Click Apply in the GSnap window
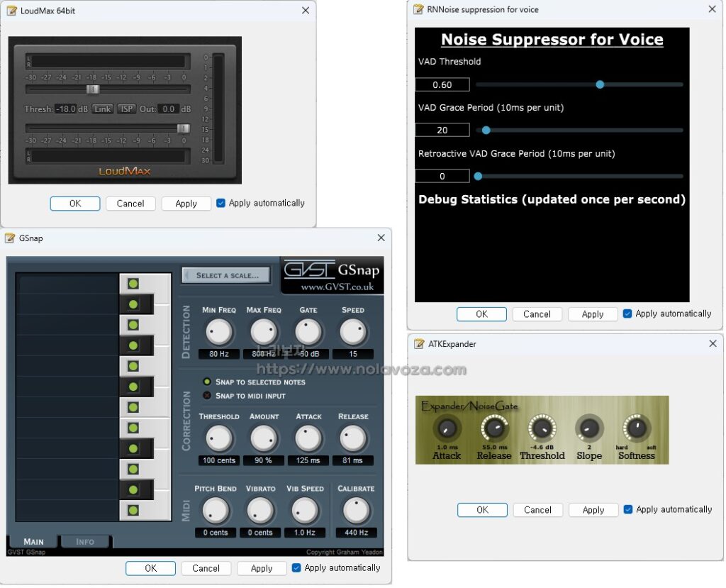Image resolution: width=726 pixels, height=588 pixels. point(262,569)
